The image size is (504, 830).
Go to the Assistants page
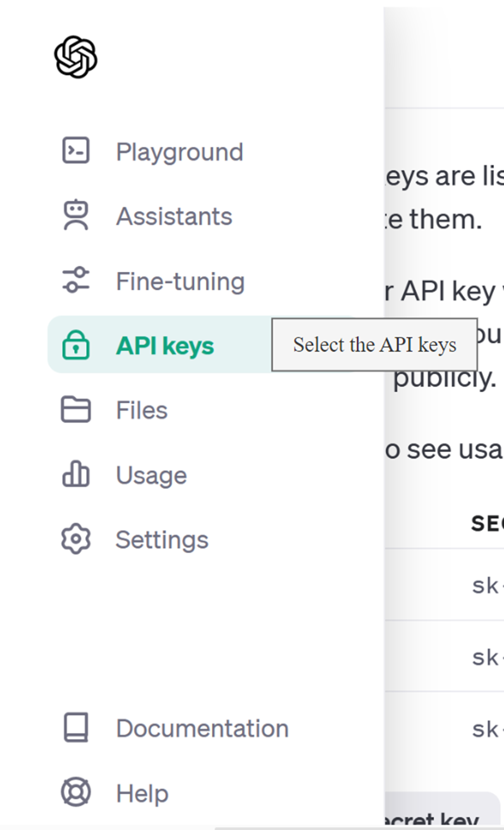[174, 216]
